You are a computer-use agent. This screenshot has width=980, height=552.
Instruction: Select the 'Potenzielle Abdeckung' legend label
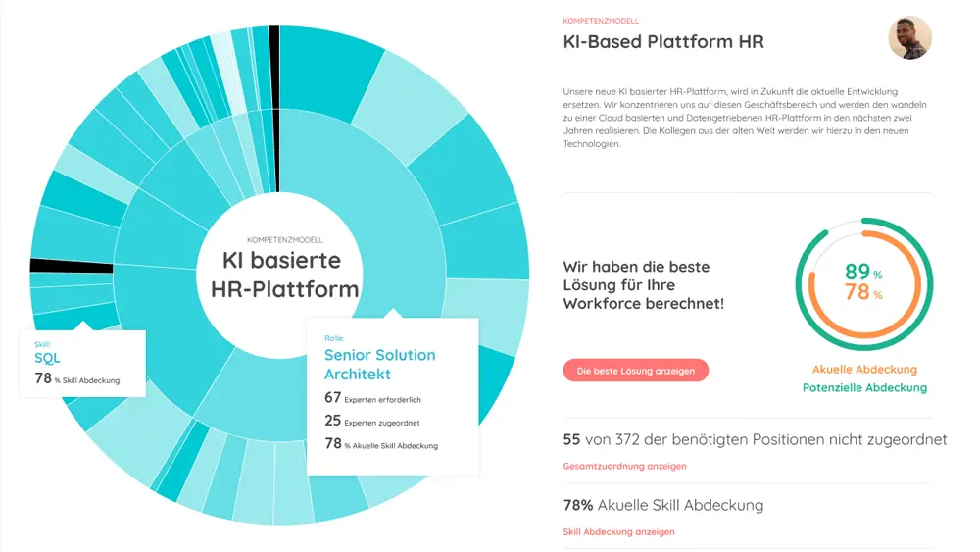pyautogui.click(x=864, y=388)
